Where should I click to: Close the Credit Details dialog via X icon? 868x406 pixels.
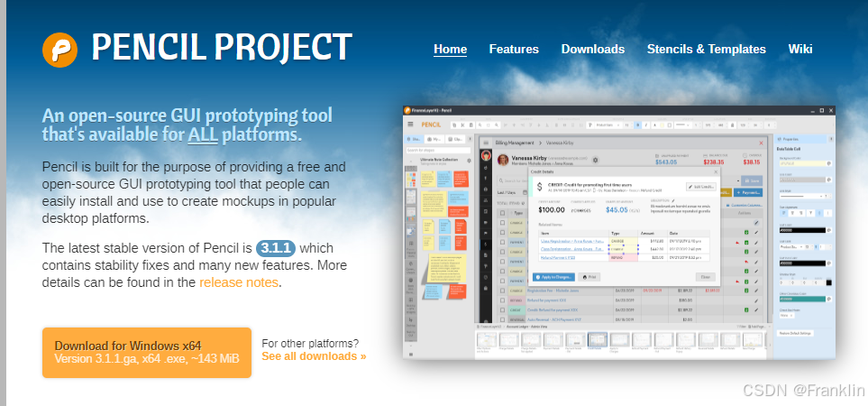click(715, 171)
